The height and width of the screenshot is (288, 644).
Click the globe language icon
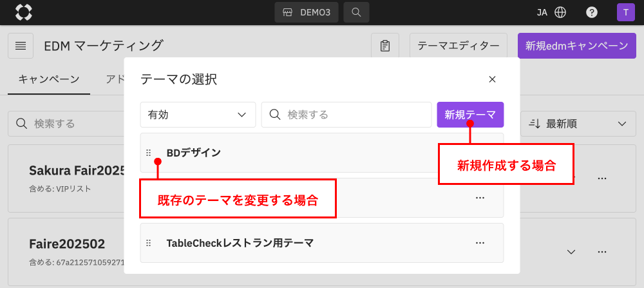point(560,12)
